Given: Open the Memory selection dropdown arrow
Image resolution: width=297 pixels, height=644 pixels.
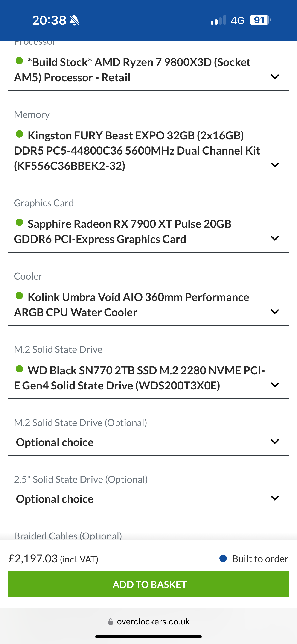Looking at the screenshot, I should (x=275, y=165).
